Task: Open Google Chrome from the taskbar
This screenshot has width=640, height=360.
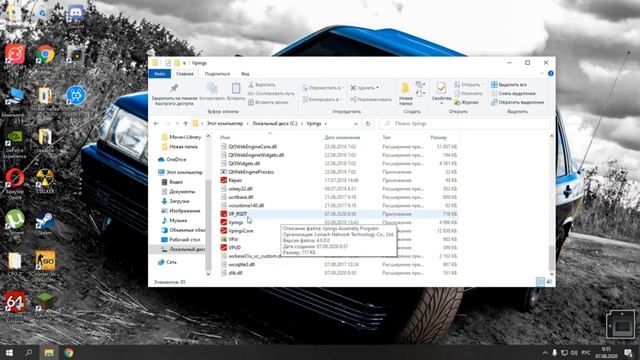Action: [x=68, y=353]
